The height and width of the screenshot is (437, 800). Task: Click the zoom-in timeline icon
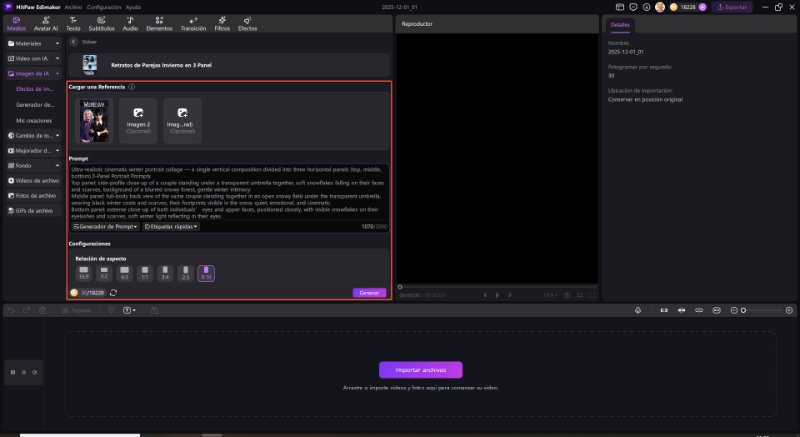point(789,310)
